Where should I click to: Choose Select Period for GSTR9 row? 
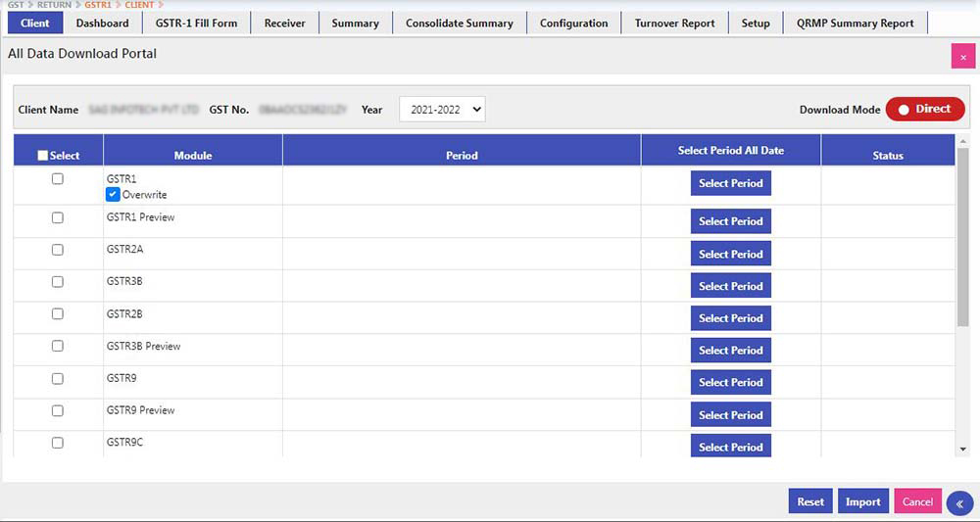[730, 383]
